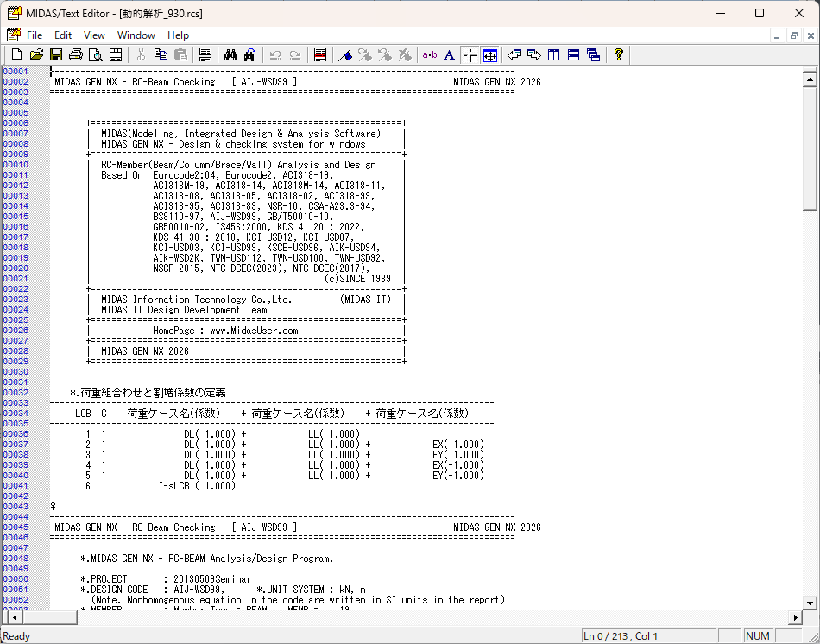Screen dimensions: 820x644
Task: Click '*.UNIT SYSTEM : kN, m' text
Action: (311, 590)
